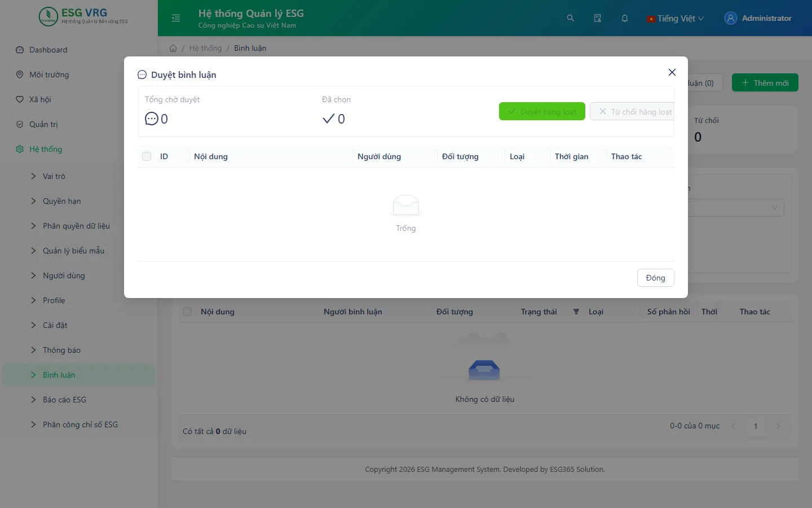Click Thêm mới button

pyautogui.click(x=765, y=82)
